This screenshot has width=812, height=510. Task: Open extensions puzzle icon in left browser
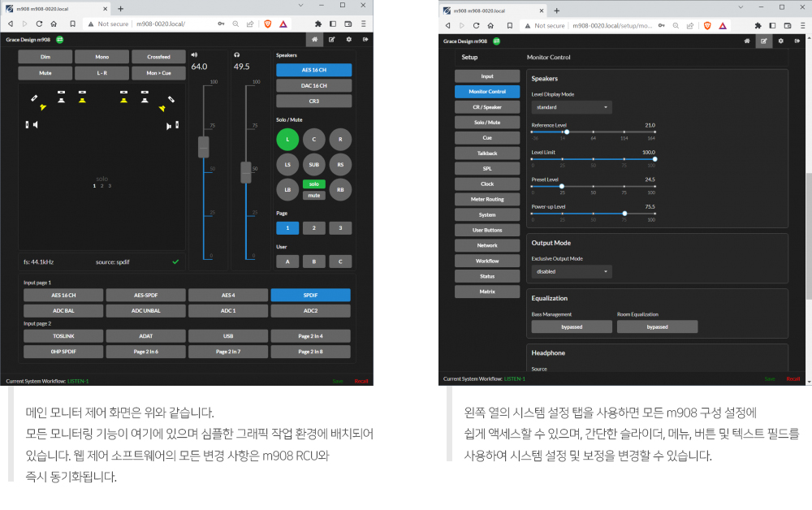coord(318,24)
